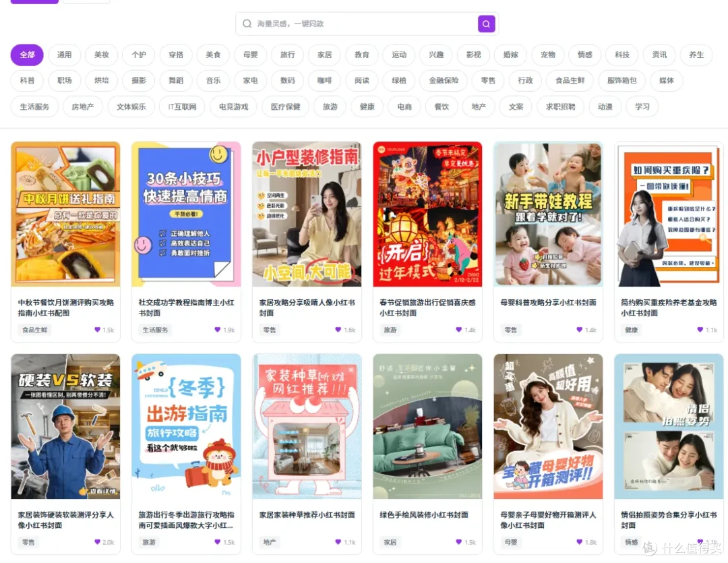The width and height of the screenshot is (728, 563).
Task: Pick the 动漫 category filter
Action: tap(605, 107)
